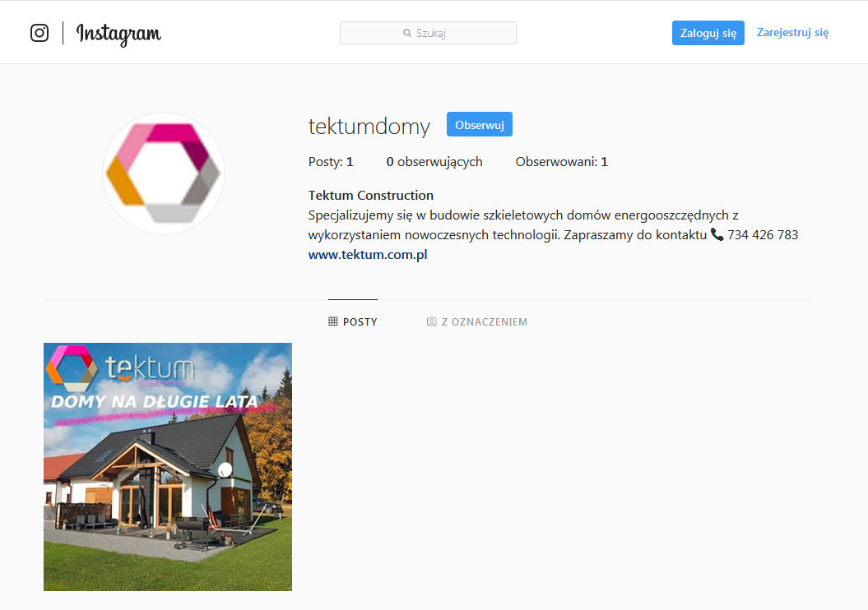Click the phone emoji in bio
The image size is (868, 610).
tap(717, 234)
